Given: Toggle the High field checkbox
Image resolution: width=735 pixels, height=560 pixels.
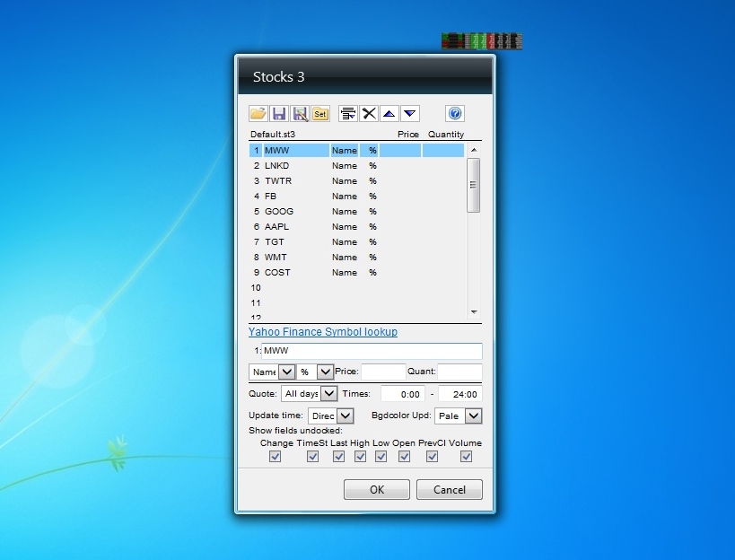Looking at the screenshot, I should pos(360,457).
